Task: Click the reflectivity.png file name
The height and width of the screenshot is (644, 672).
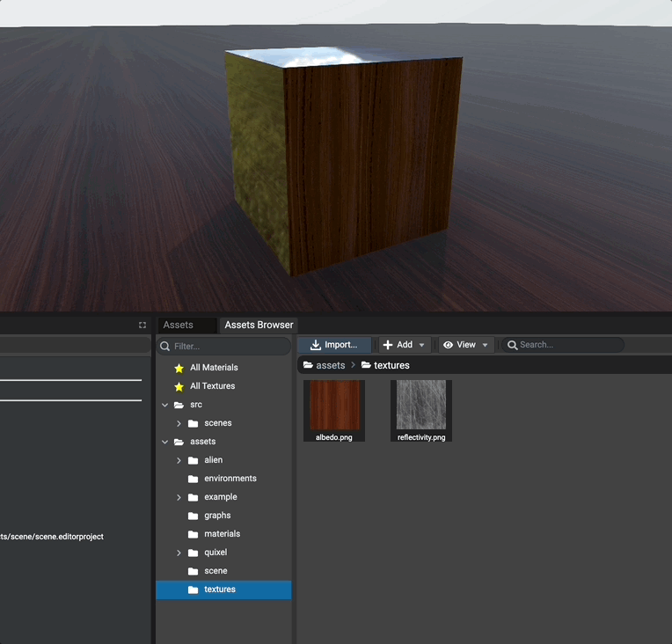Action: tap(421, 437)
